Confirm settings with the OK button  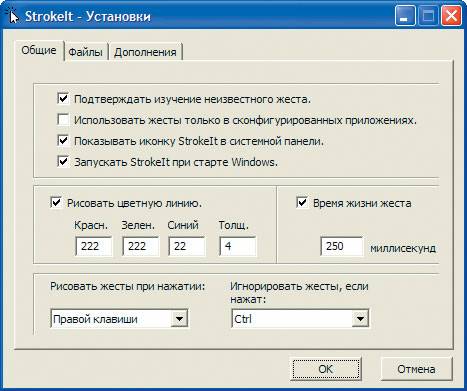pyautogui.click(x=325, y=369)
